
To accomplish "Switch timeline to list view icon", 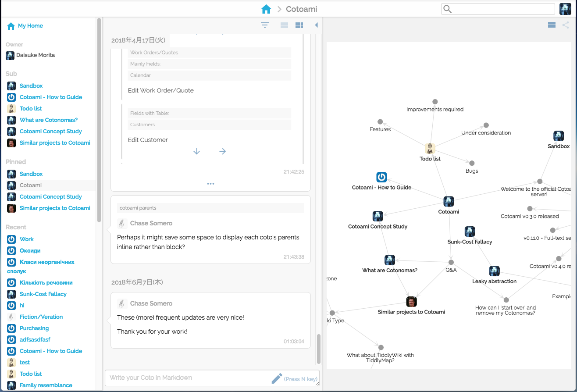I will [284, 25].
